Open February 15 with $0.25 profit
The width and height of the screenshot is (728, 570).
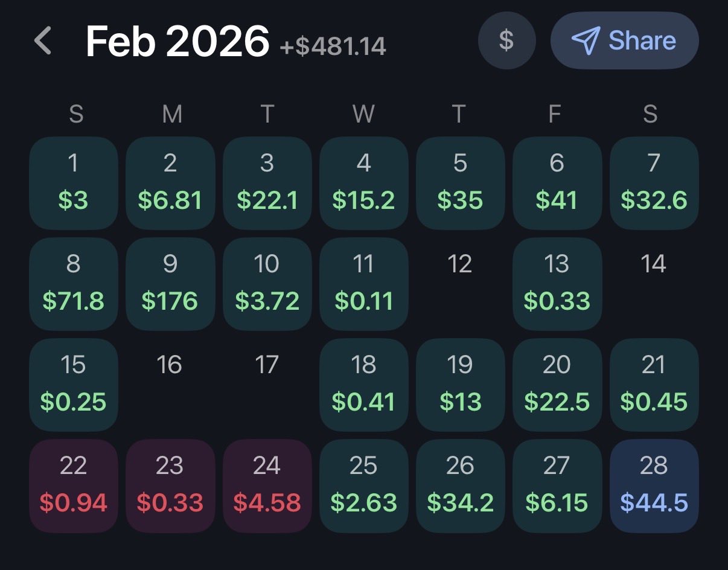[74, 385]
